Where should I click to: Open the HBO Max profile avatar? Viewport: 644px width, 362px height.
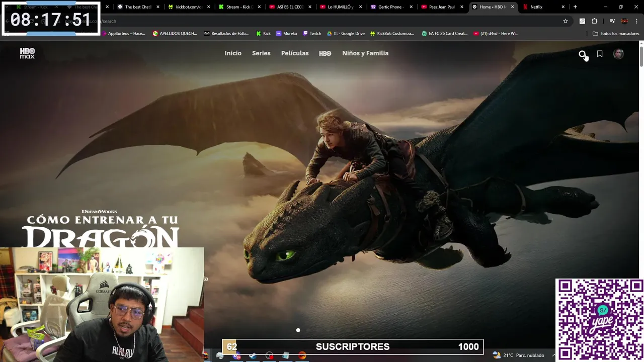pyautogui.click(x=618, y=54)
